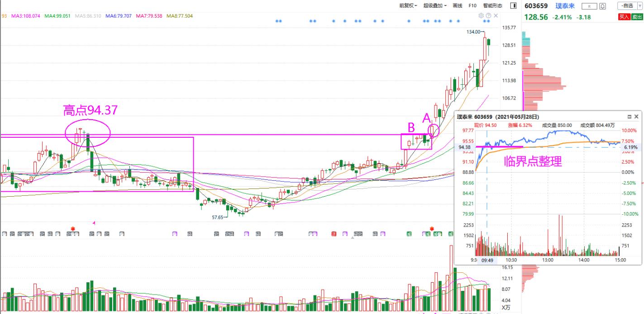Click the 13:00 label on the intraday time axis
644x314 pixels.
[x=548, y=260]
